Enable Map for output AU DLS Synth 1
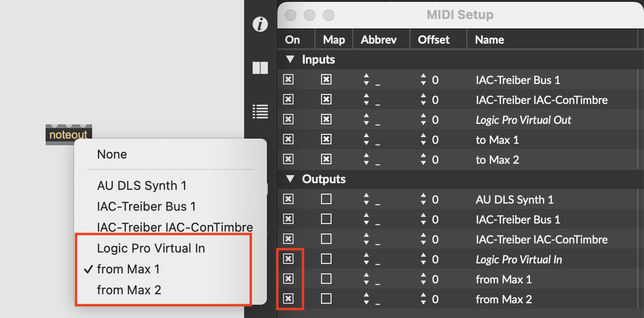This screenshot has width=644, height=318. click(x=326, y=199)
